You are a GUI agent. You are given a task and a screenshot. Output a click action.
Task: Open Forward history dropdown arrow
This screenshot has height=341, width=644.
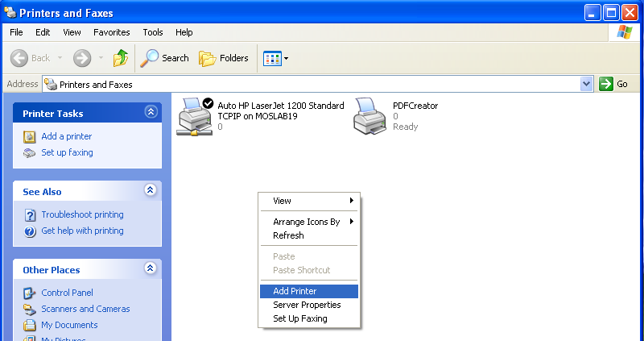pyautogui.click(x=101, y=58)
